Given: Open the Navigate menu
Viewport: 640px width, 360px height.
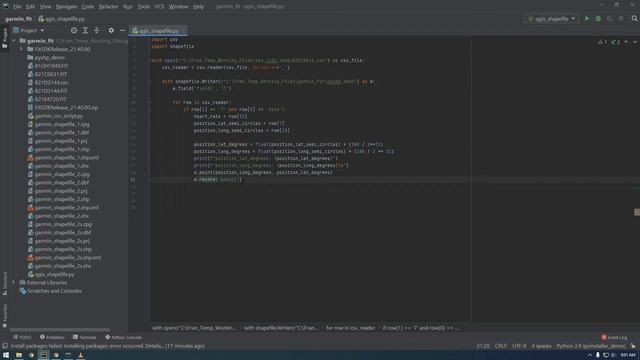Looking at the screenshot, I should coord(66,7).
